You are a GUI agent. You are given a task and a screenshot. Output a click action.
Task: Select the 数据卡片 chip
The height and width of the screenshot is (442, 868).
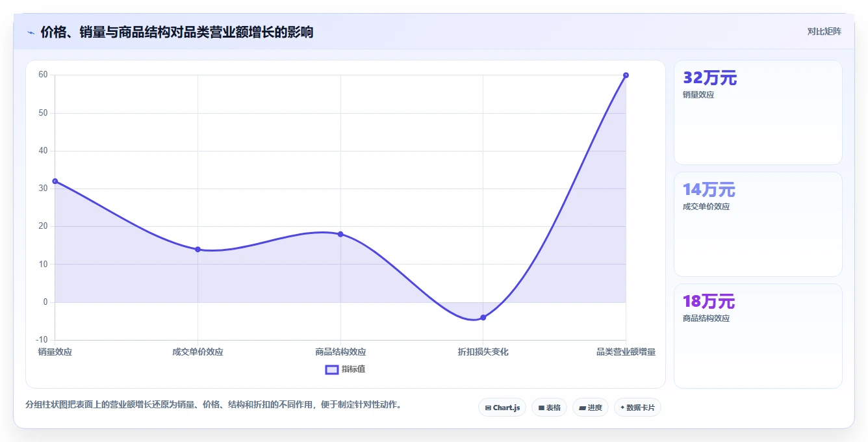637,408
